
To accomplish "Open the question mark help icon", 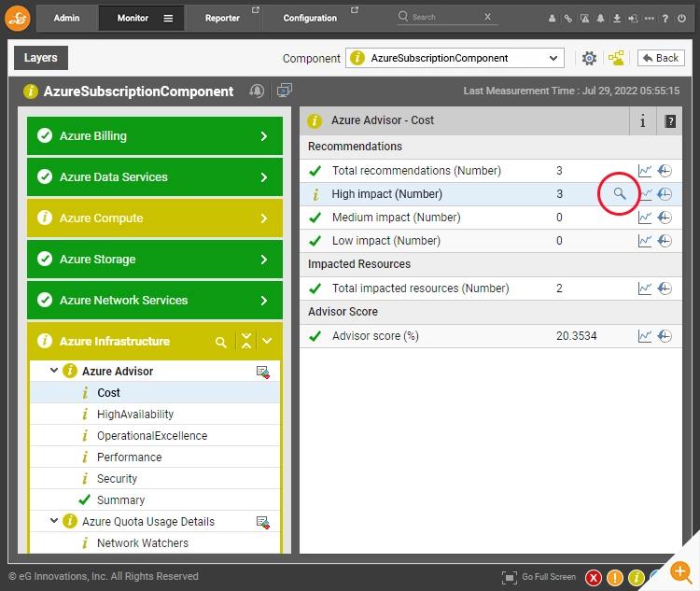I will (665, 19).
